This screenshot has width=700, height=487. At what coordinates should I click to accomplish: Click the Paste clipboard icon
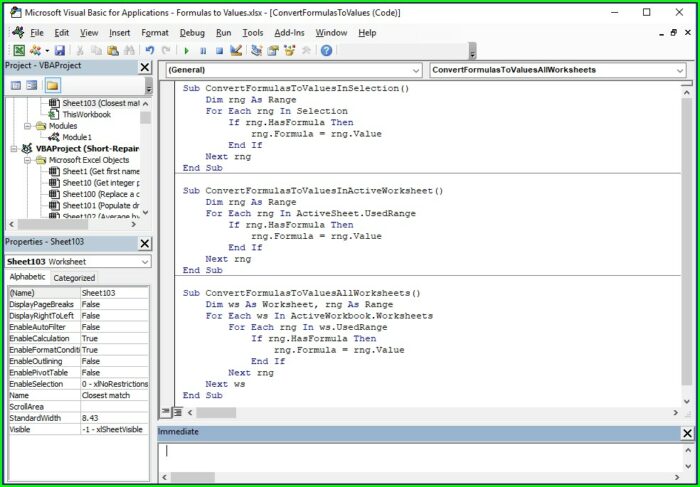click(113, 50)
